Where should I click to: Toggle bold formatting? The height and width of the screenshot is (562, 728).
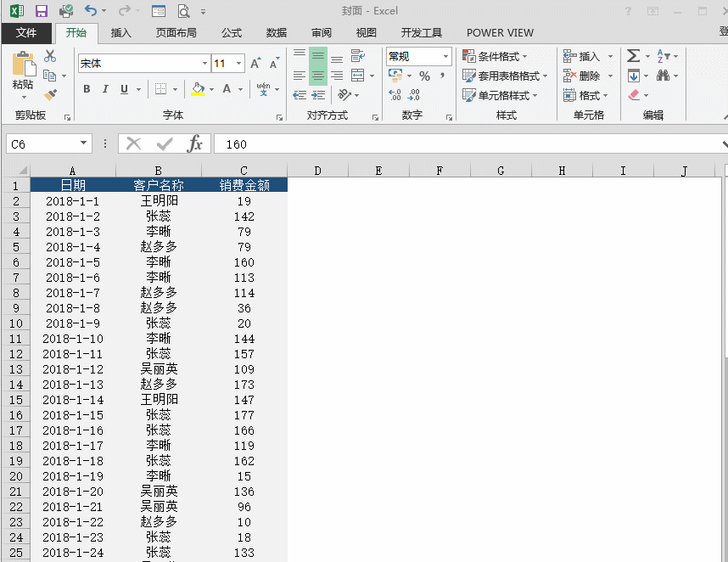pyautogui.click(x=87, y=89)
